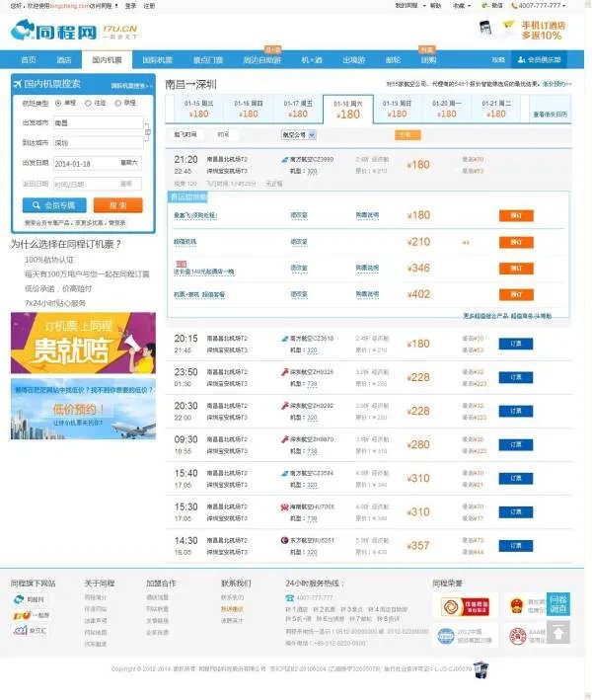Open the 首页 home nav tab
This screenshot has height=700, width=592.
click(29, 60)
